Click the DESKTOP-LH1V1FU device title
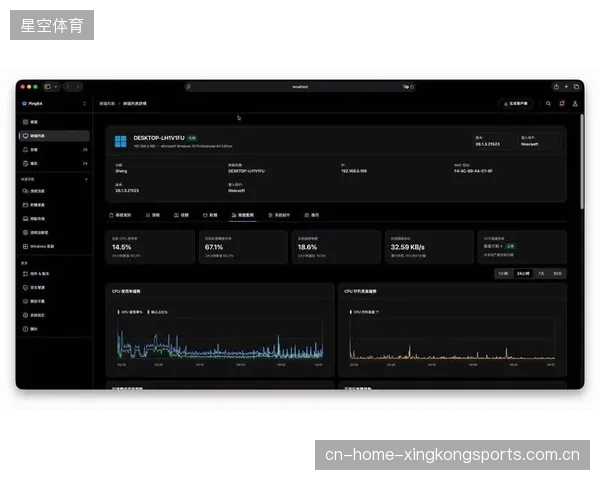This screenshot has width=600, height=480. [x=159, y=138]
